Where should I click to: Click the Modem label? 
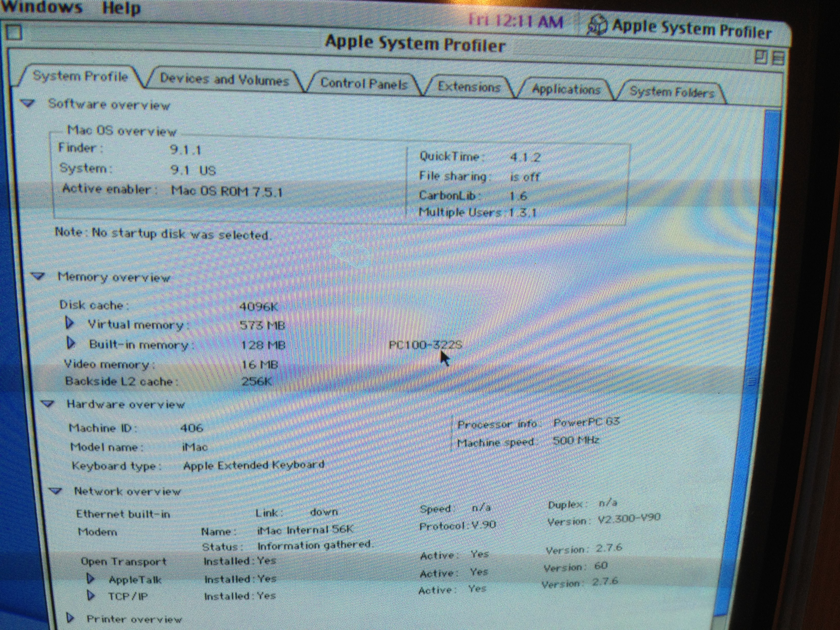tap(98, 532)
